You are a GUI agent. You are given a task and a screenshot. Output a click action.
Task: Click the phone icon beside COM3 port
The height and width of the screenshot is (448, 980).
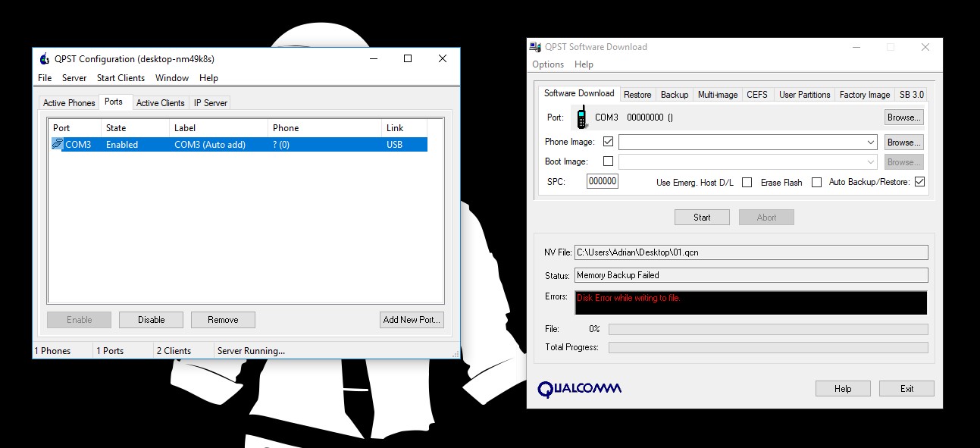click(581, 117)
